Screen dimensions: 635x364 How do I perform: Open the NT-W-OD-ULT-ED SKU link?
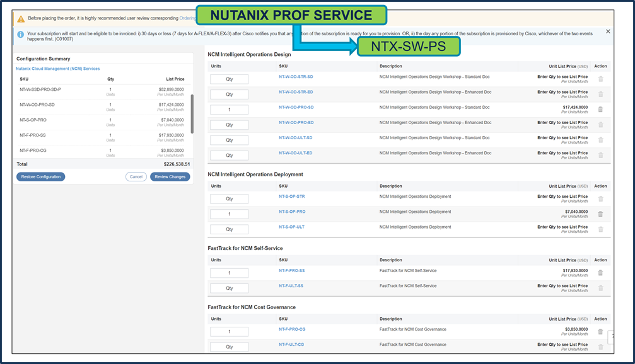point(295,153)
